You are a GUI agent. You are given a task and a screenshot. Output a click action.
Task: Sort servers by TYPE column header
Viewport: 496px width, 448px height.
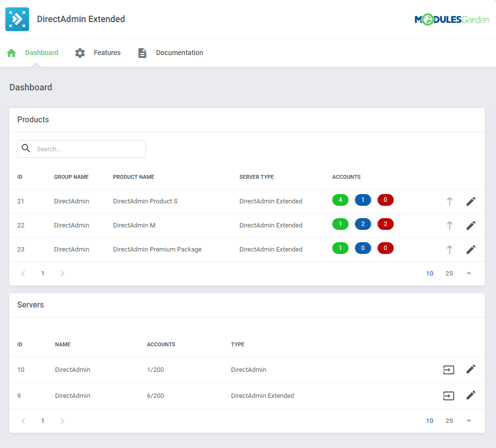(237, 345)
